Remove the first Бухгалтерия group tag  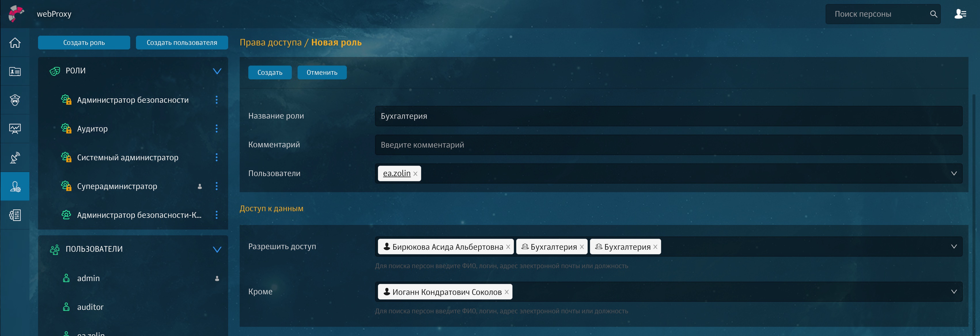[582, 247]
